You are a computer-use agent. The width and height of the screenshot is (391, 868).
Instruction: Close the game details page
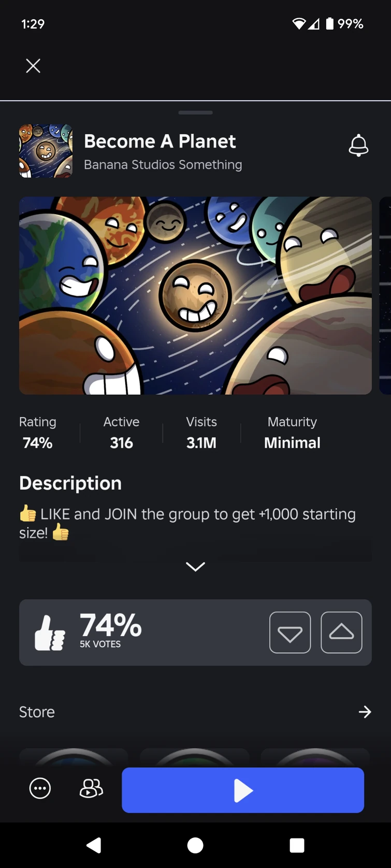coord(33,66)
